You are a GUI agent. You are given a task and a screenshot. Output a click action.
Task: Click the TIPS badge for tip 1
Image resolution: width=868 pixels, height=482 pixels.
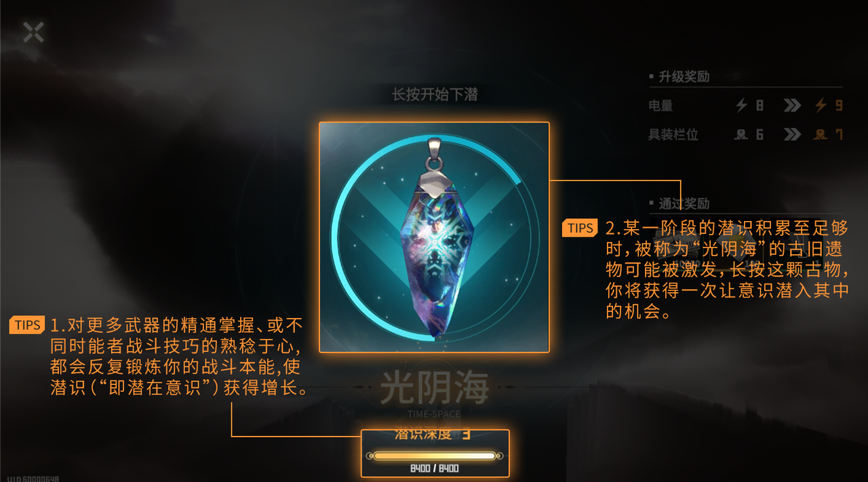[x=28, y=325]
